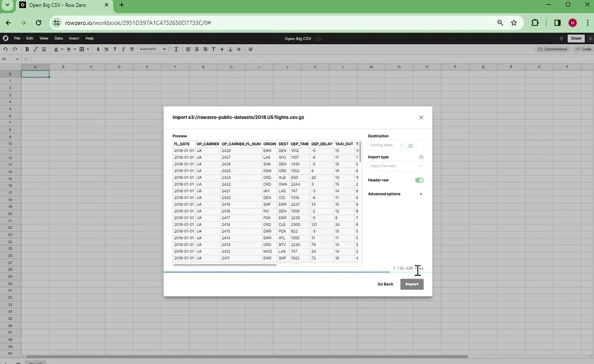Align text center horizontally
The height and width of the screenshot is (364, 594).
[197, 49]
